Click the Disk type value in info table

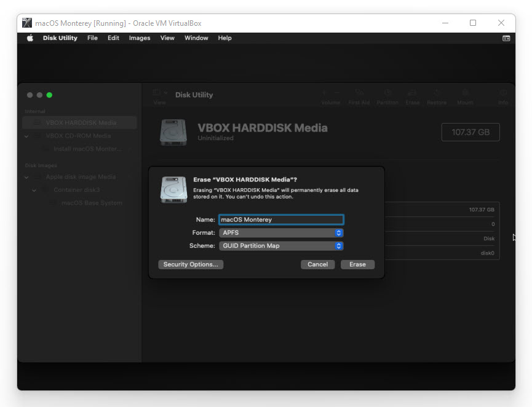pos(489,239)
